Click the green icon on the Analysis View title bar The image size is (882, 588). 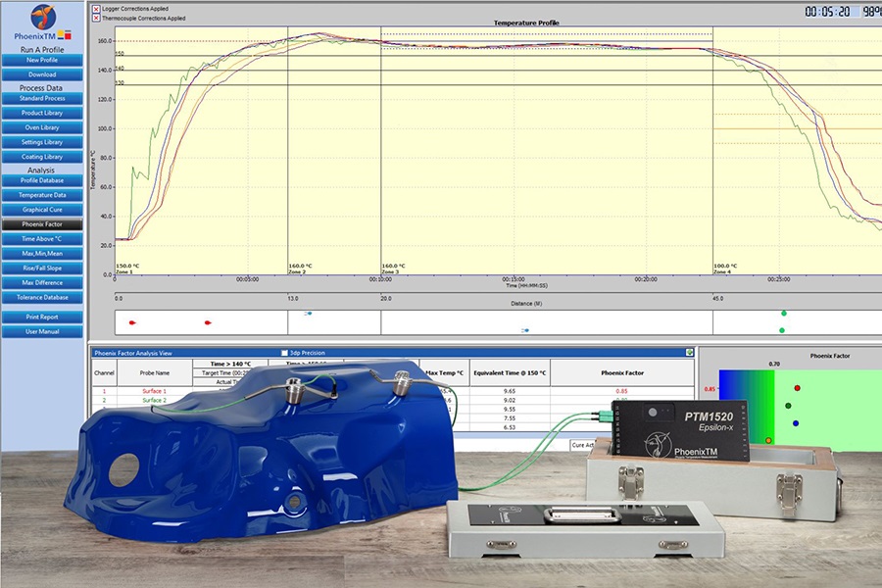(x=689, y=352)
